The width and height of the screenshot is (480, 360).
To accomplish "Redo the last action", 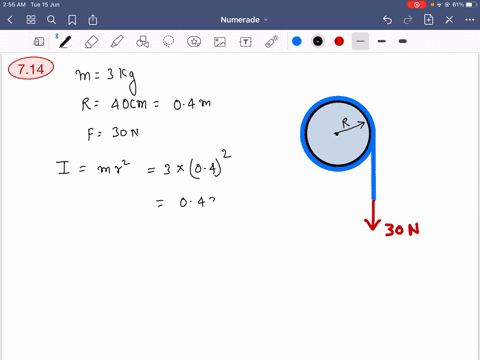I will click(x=408, y=20).
